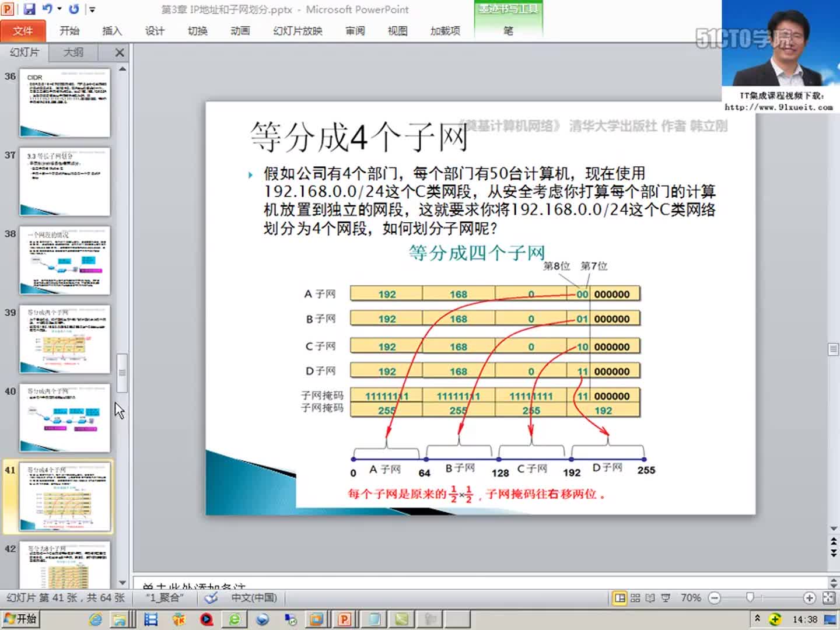The height and width of the screenshot is (630, 840).
Task: Switch to Slide Sorter view icon
Action: pos(635,598)
